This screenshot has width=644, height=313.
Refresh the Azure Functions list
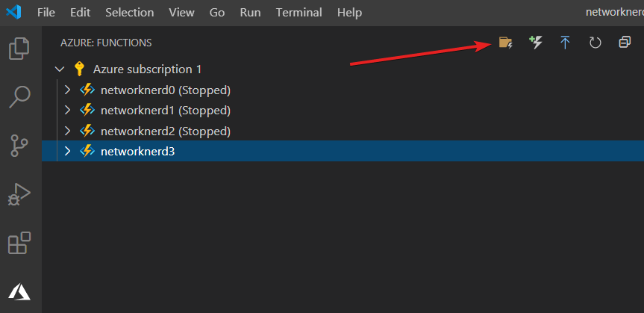tap(595, 43)
